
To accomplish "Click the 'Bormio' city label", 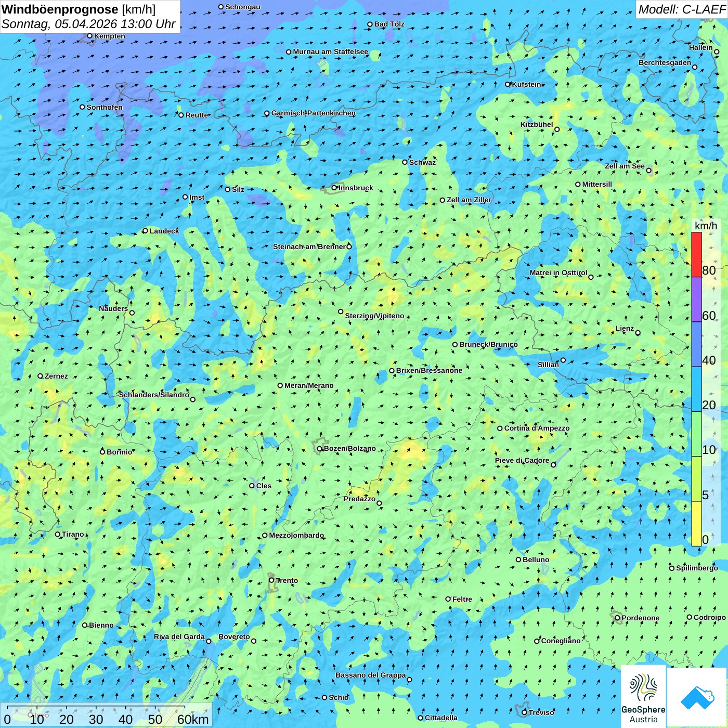I will click(120, 452).
